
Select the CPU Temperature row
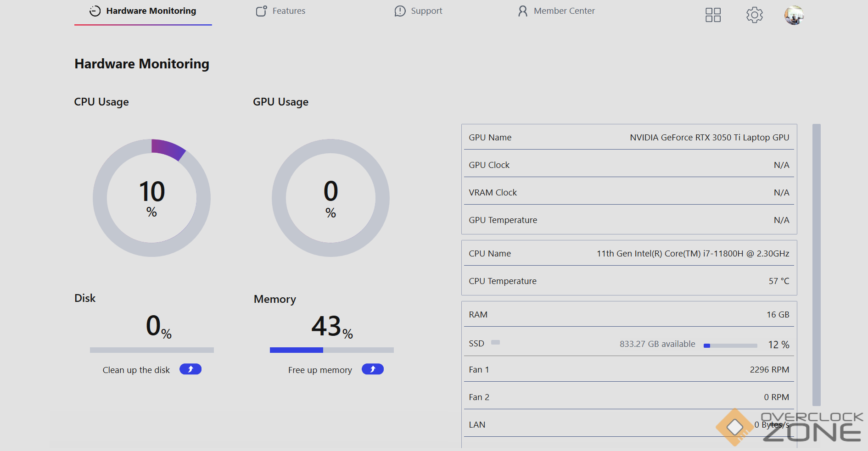(628, 281)
